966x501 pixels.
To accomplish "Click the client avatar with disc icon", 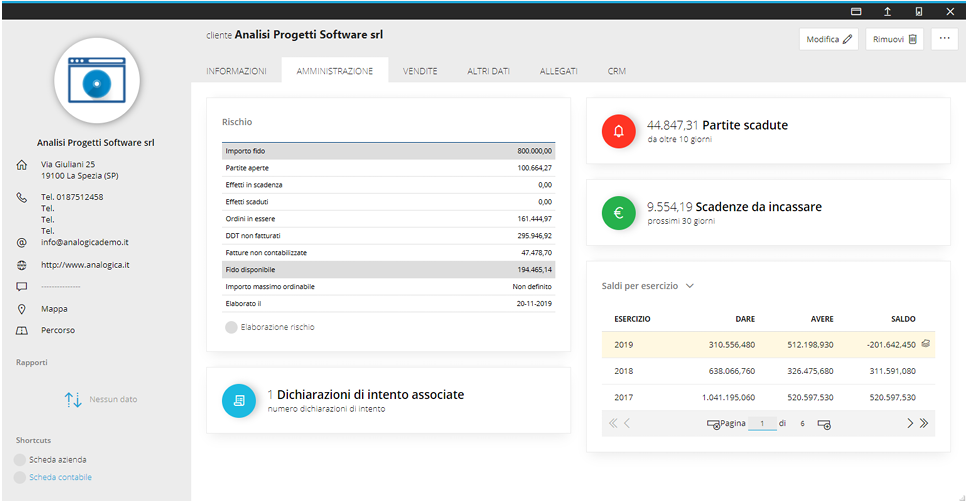I will click(x=97, y=81).
